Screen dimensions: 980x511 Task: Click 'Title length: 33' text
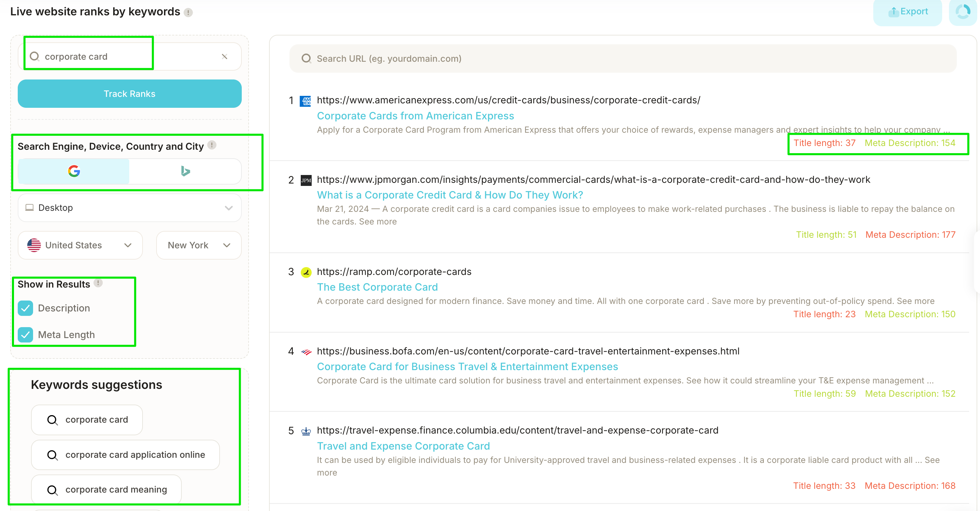(825, 486)
